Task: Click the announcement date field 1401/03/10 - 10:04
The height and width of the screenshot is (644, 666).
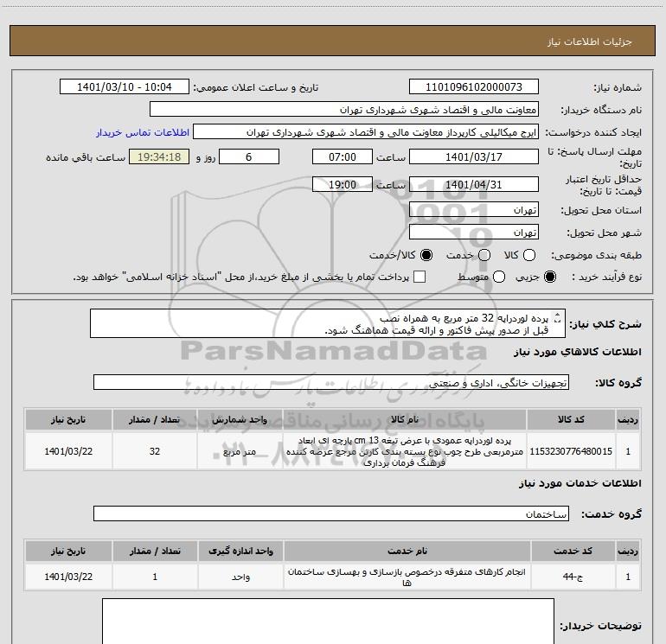Action: point(124,86)
